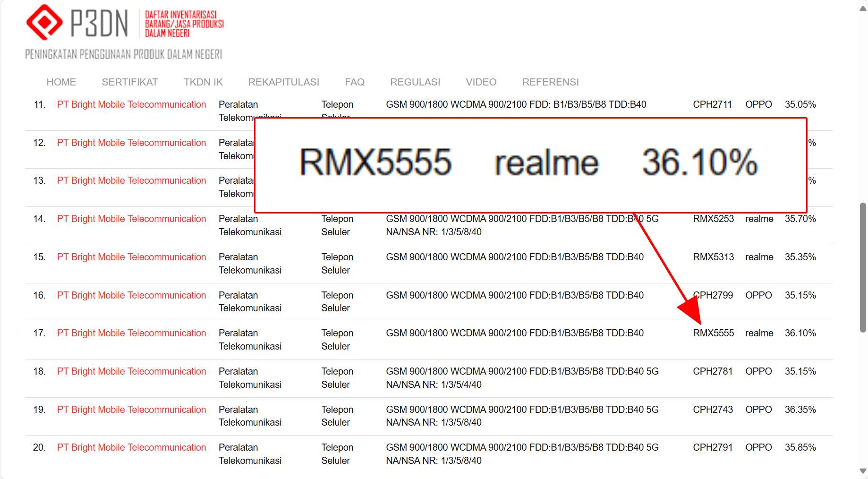Click the P3DN diamond logo icon

click(44, 22)
